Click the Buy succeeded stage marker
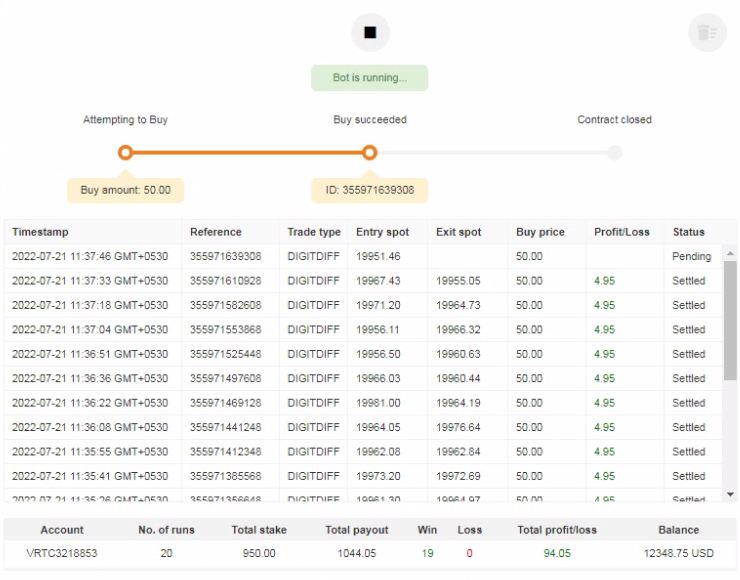Viewport: 740px width, 580px height. 370,152
